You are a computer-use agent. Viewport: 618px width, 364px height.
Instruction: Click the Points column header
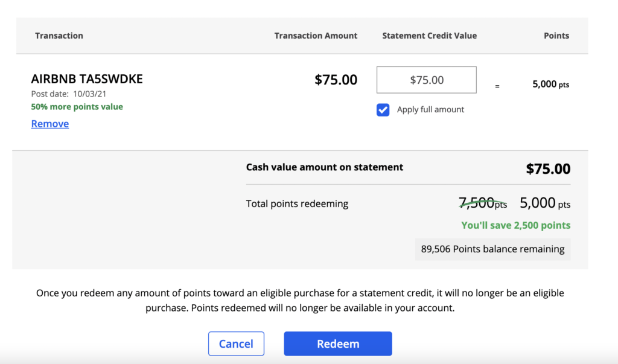tap(556, 36)
